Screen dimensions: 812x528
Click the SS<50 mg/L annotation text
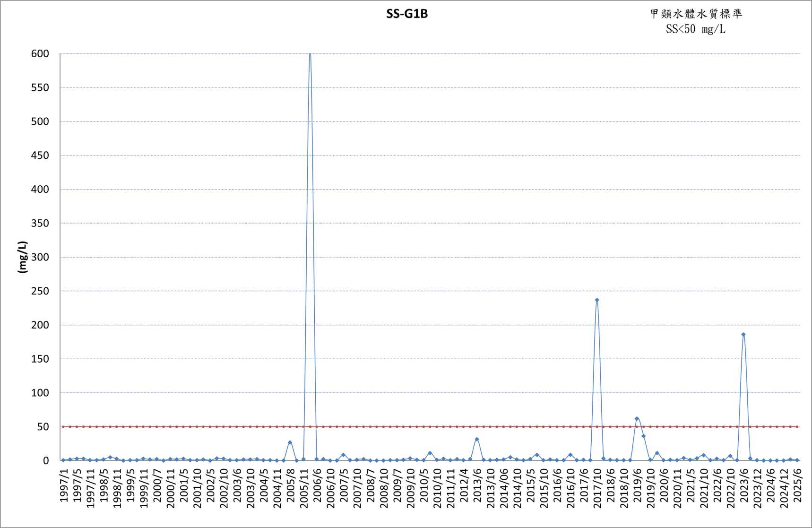pyautogui.click(x=695, y=29)
